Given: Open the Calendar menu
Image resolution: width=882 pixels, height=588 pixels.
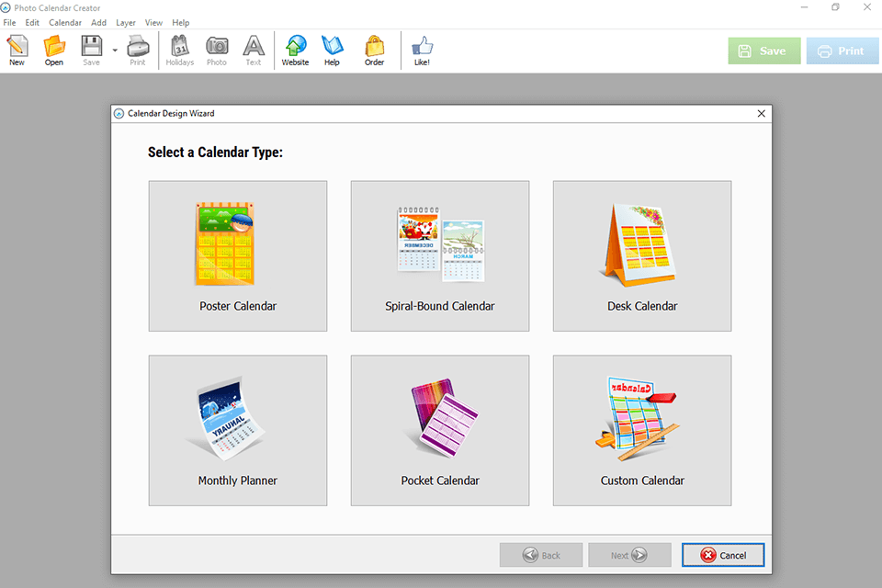Looking at the screenshot, I should click(64, 22).
